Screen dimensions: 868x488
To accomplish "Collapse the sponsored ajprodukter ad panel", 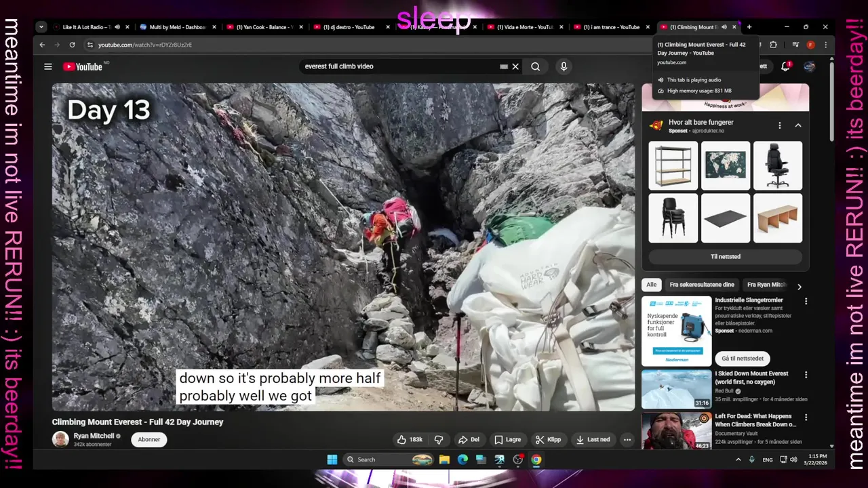I will tap(798, 125).
